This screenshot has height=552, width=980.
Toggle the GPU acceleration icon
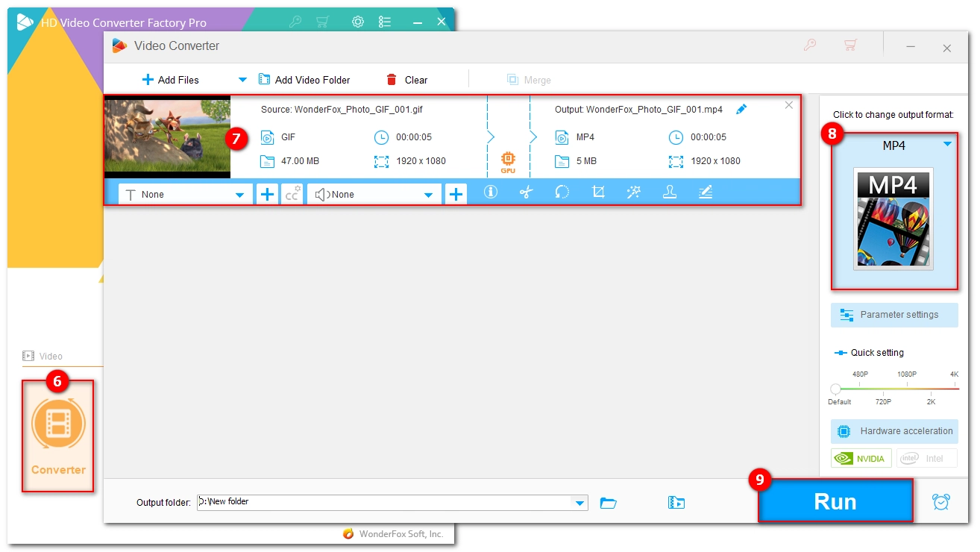(x=508, y=162)
